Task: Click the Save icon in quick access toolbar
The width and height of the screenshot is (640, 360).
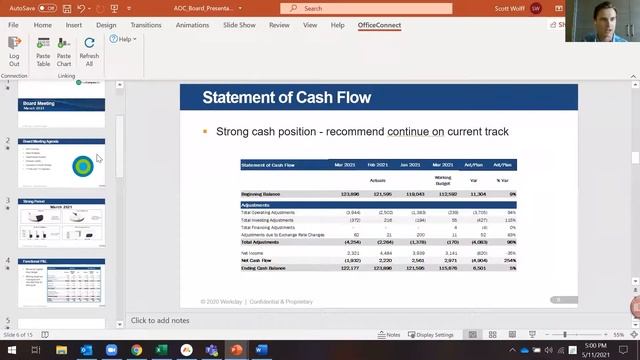Action: [x=67, y=8]
